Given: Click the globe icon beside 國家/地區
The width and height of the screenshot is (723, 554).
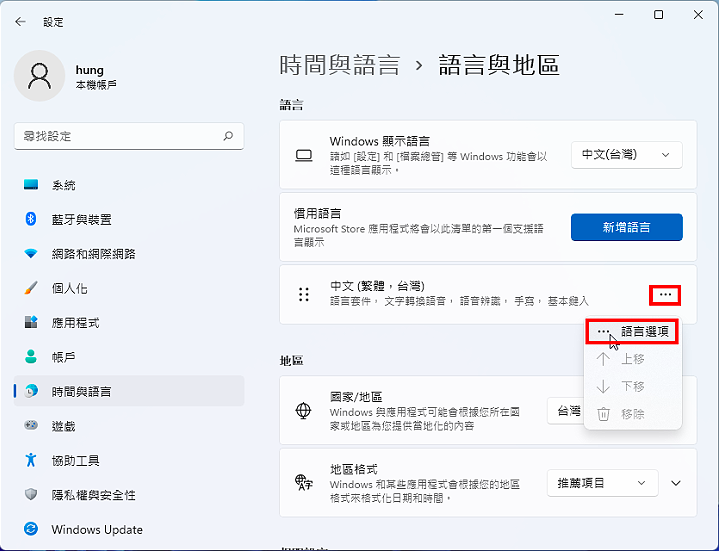Looking at the screenshot, I should point(303,411).
